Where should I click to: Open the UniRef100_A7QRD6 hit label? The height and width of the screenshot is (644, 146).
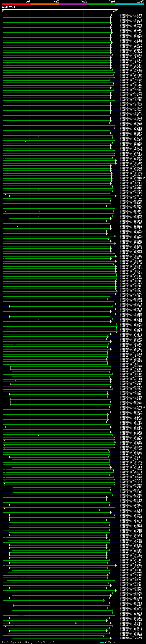pyautogui.click(x=131, y=15)
